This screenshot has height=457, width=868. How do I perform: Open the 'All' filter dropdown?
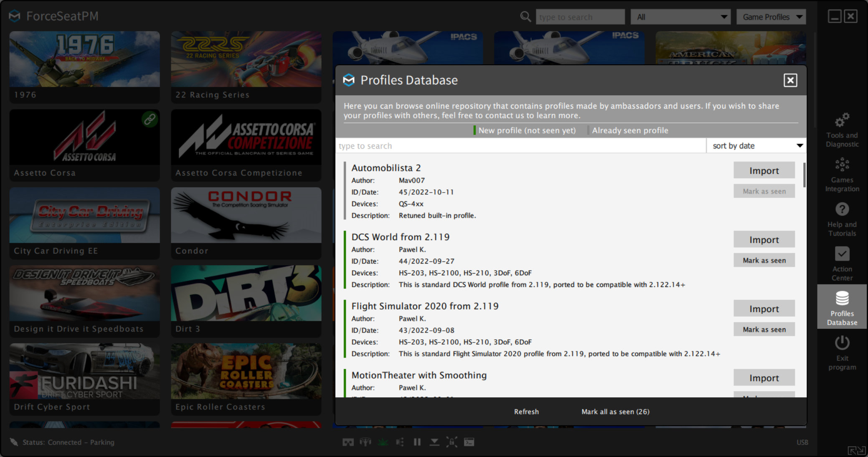[x=680, y=17]
